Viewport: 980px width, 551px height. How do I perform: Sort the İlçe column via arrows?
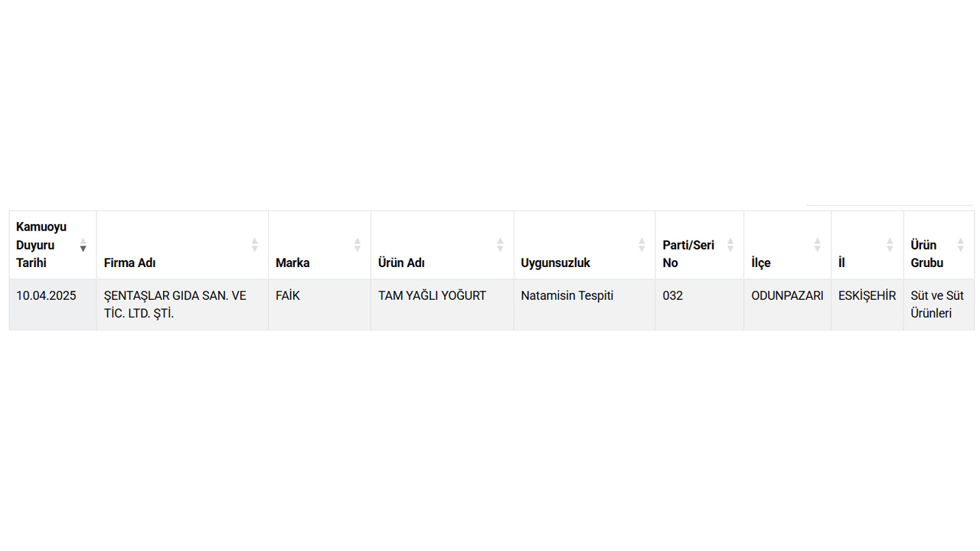click(x=818, y=245)
